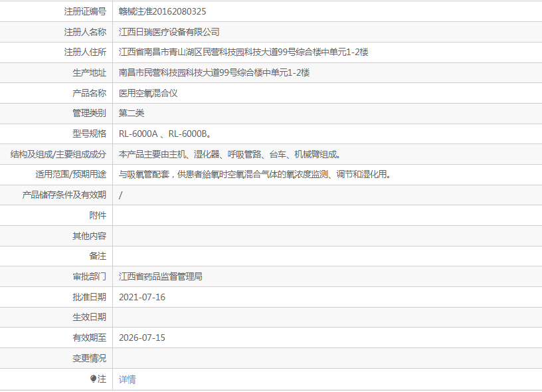
Task: Select registrant name 江西日瑞医疗设备有限公司
Action: click(x=169, y=32)
